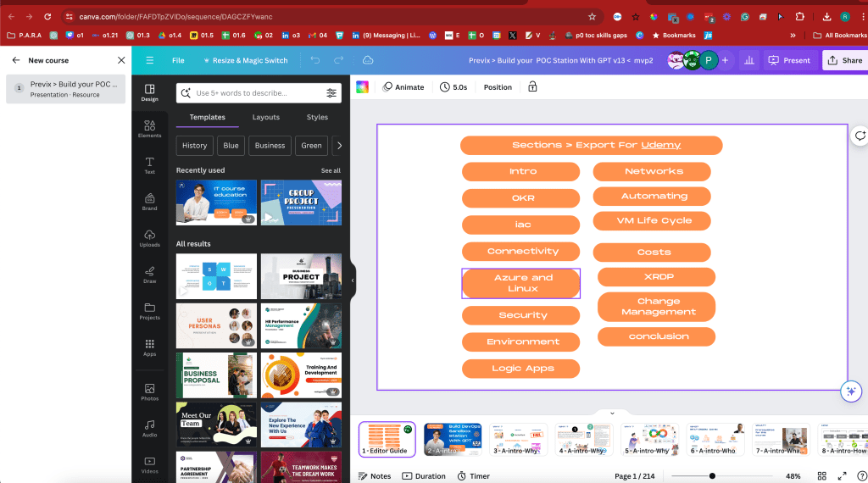
Task: Select the Previx presentation resource item
Action: (x=66, y=89)
